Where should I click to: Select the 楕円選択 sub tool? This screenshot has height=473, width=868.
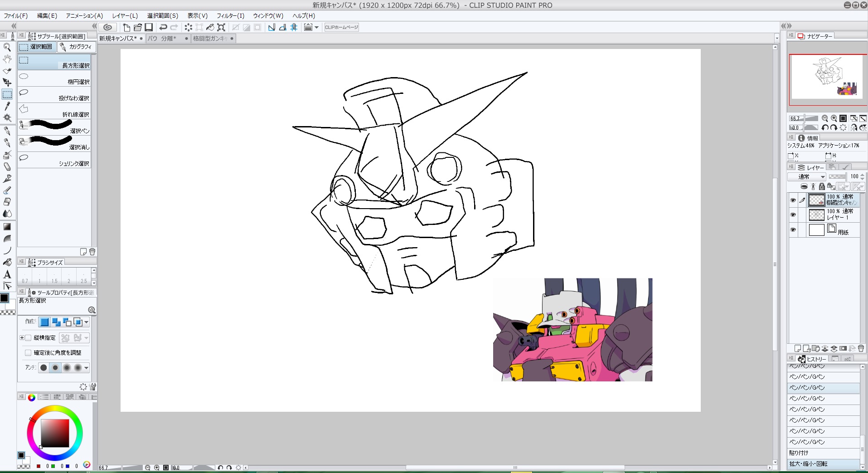click(54, 78)
